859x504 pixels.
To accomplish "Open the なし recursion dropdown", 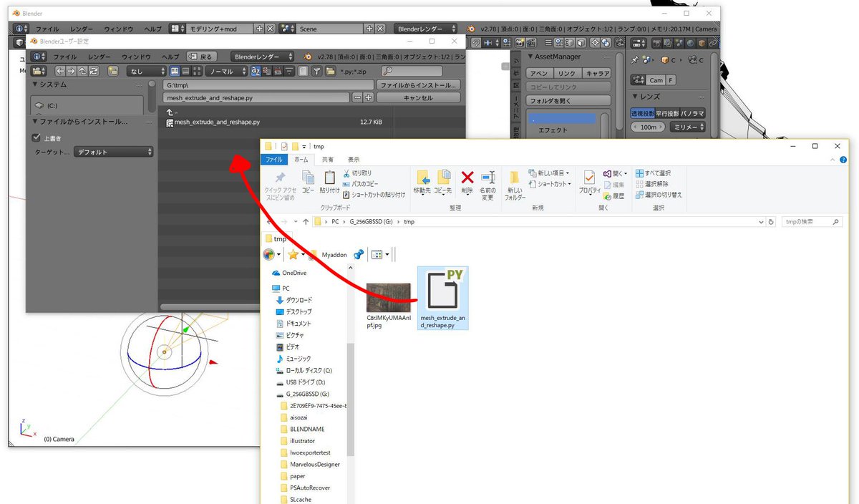I will [147, 71].
